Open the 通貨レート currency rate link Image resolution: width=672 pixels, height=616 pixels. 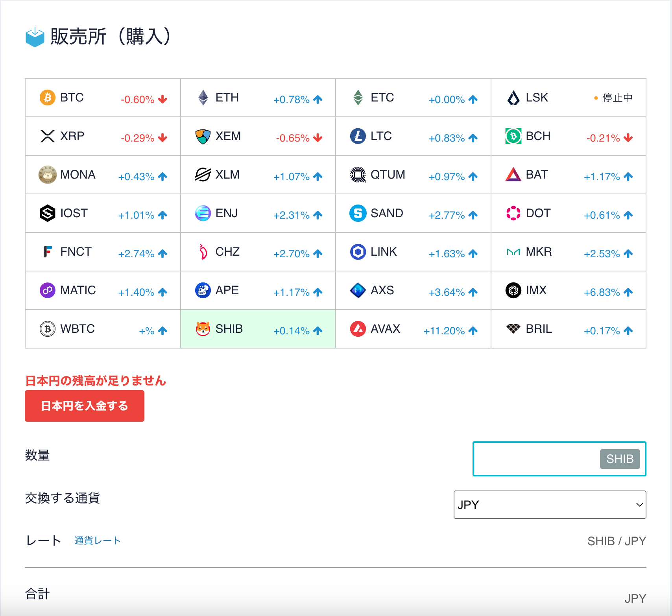(x=97, y=540)
